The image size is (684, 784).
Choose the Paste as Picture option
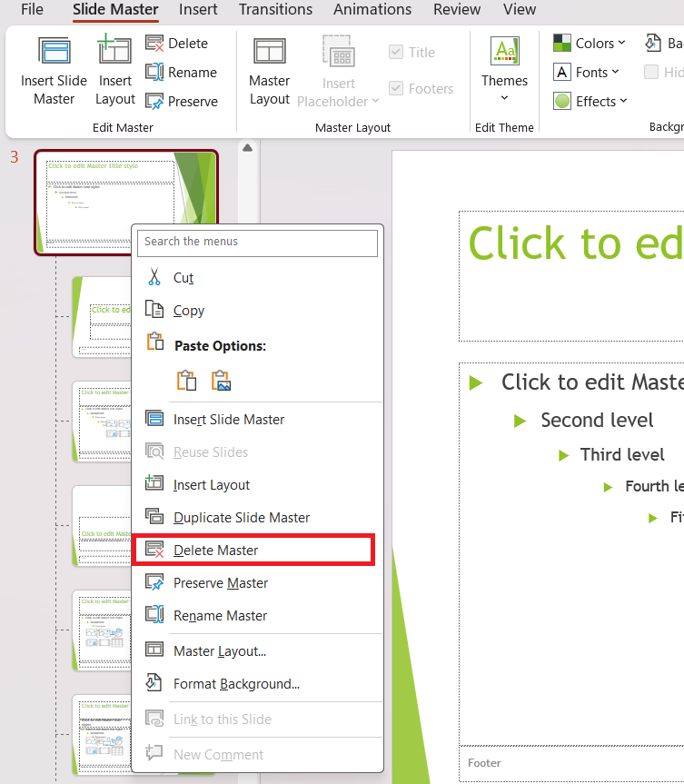pyautogui.click(x=221, y=381)
